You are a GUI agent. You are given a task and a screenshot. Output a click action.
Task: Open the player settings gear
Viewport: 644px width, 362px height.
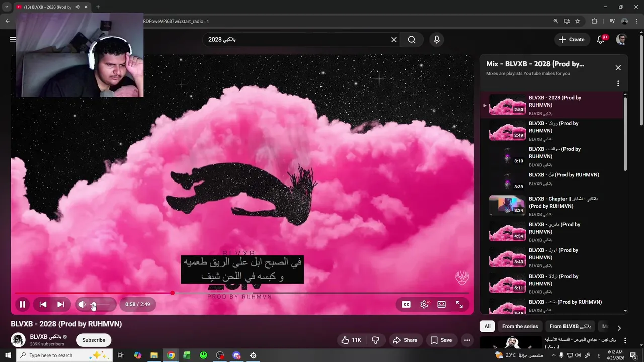[x=424, y=304]
